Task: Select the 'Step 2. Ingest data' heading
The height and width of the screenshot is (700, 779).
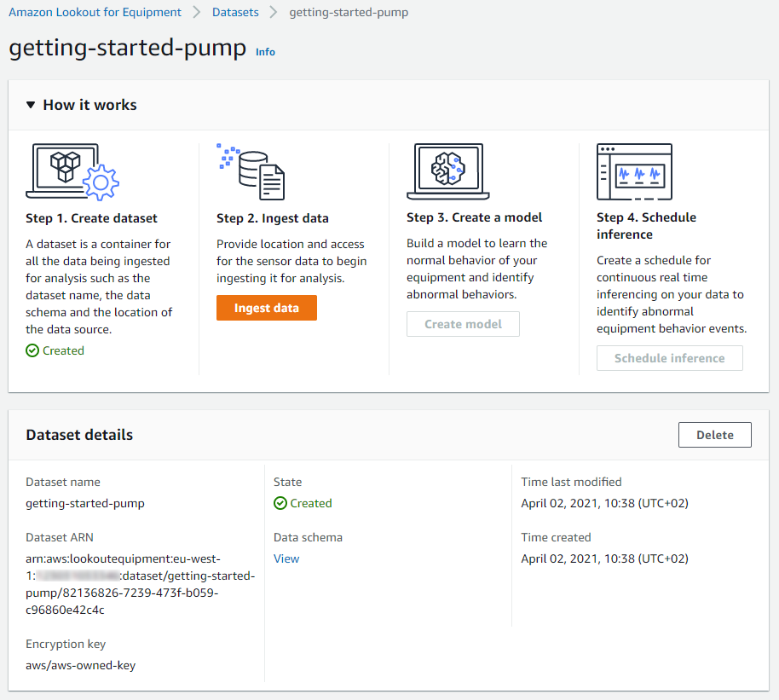Action: (272, 218)
